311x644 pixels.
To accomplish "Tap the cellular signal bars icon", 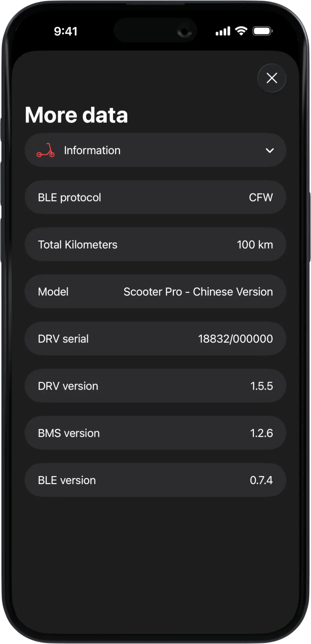I will tap(223, 31).
